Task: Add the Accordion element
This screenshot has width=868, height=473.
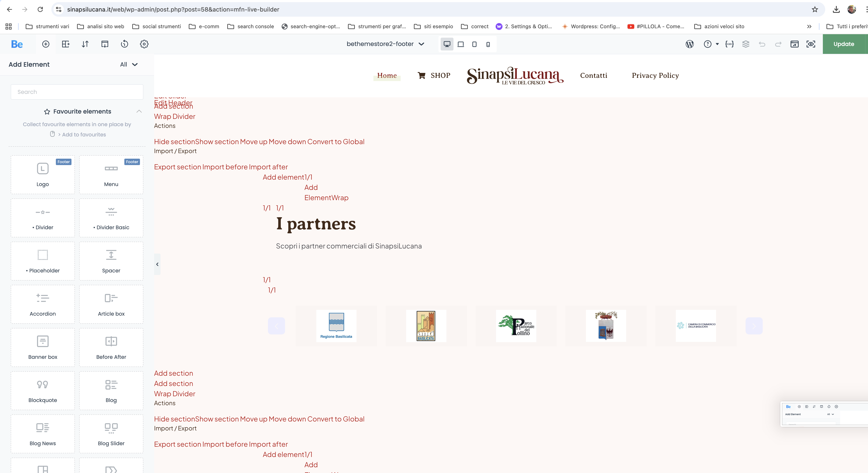Action: pyautogui.click(x=43, y=304)
